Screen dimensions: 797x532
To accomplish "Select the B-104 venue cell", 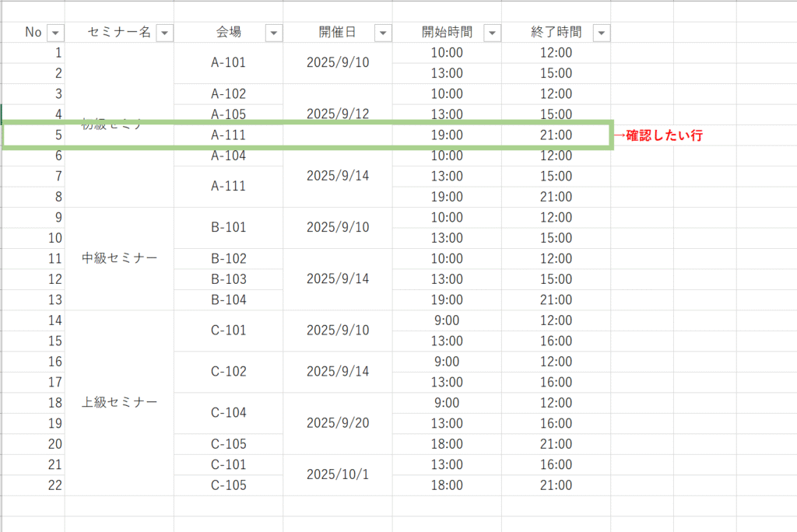I will pos(228,299).
